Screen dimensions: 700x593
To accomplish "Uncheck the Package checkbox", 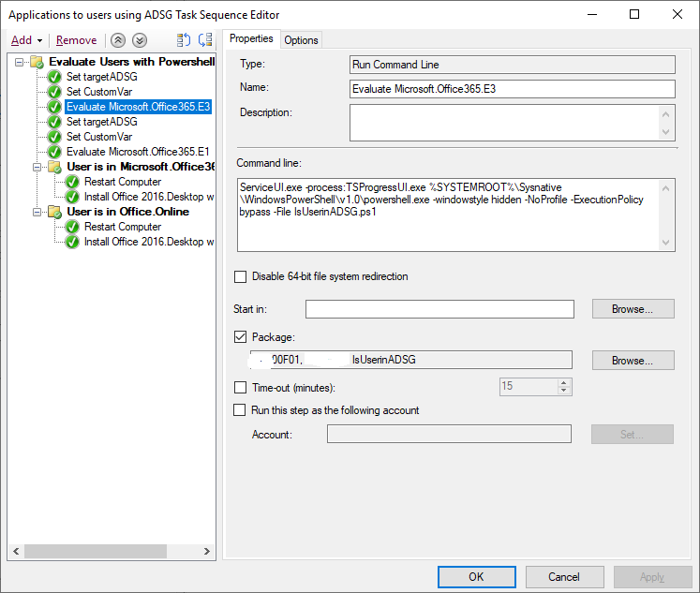I will click(240, 337).
